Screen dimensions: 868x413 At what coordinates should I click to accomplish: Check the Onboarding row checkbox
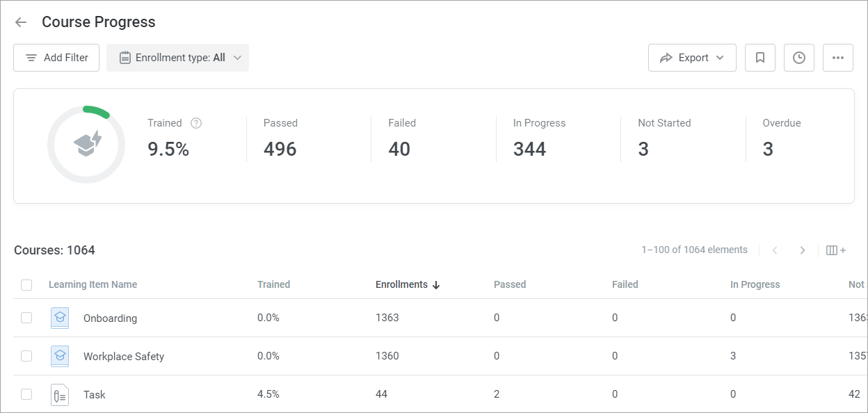click(x=26, y=318)
